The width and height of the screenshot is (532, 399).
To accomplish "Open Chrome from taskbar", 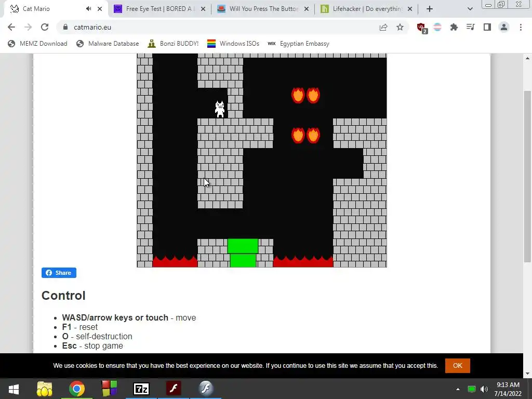I will click(77, 389).
